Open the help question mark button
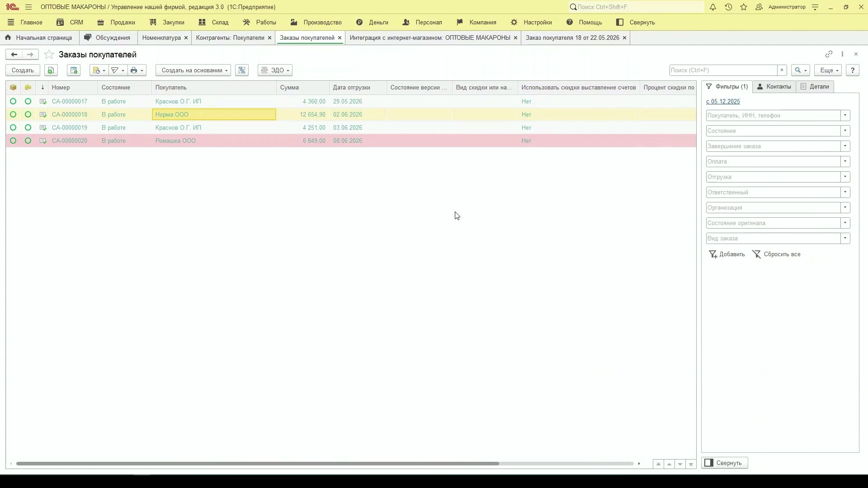Image resolution: width=868 pixels, height=488 pixels. tap(853, 70)
